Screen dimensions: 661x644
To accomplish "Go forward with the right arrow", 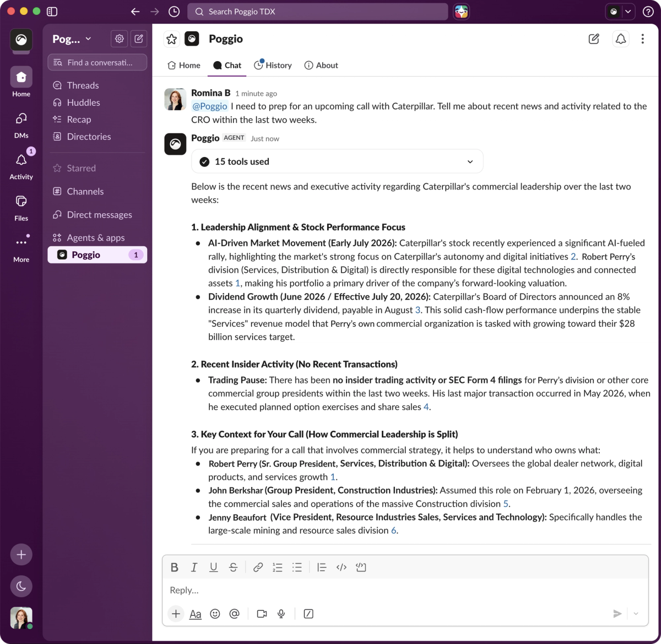I will click(155, 12).
